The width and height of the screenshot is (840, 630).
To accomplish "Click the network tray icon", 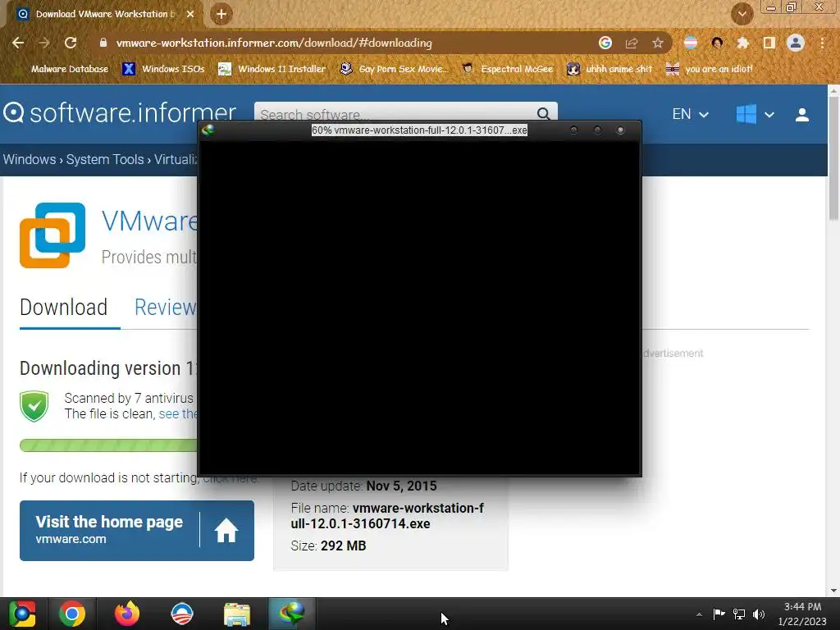I will click(739, 614).
